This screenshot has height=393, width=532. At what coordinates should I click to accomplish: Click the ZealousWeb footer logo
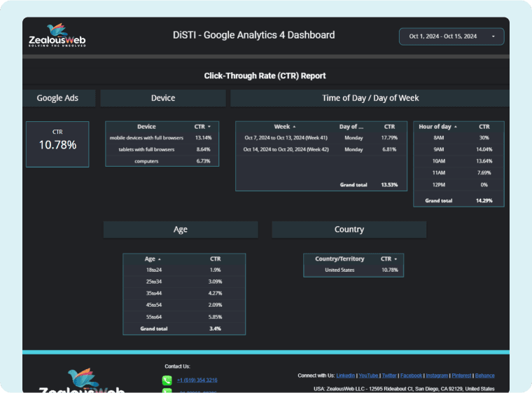(x=82, y=380)
